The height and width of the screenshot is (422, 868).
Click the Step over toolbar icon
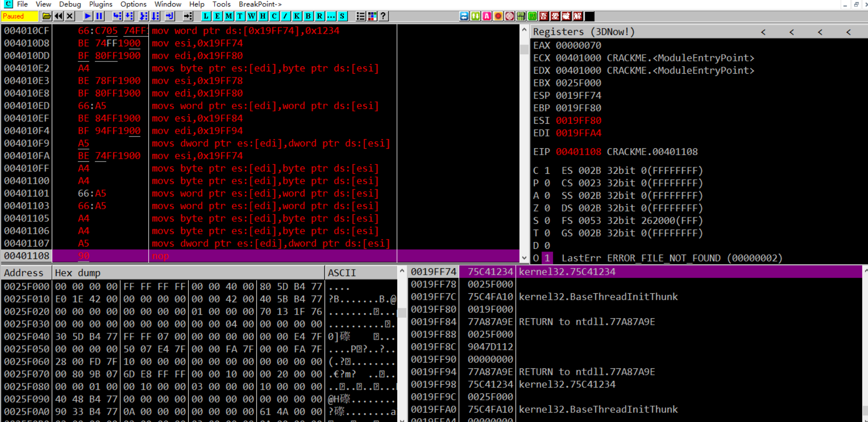coord(129,16)
